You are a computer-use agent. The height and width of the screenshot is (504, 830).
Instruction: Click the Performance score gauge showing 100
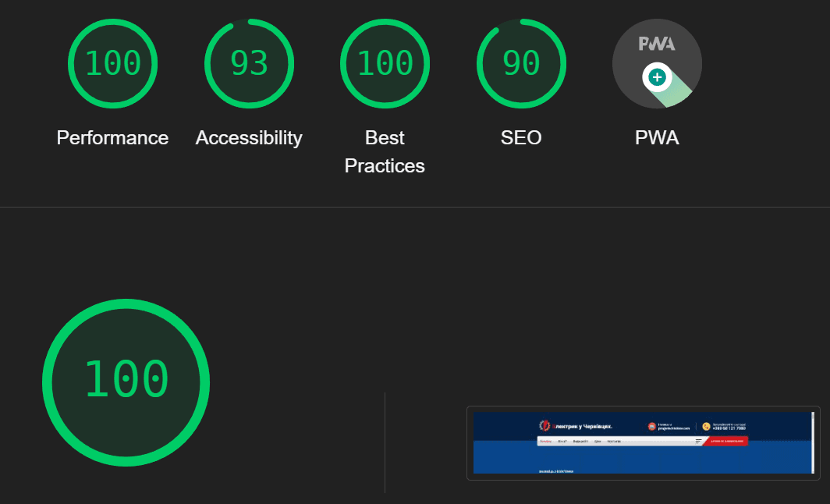[x=113, y=63]
